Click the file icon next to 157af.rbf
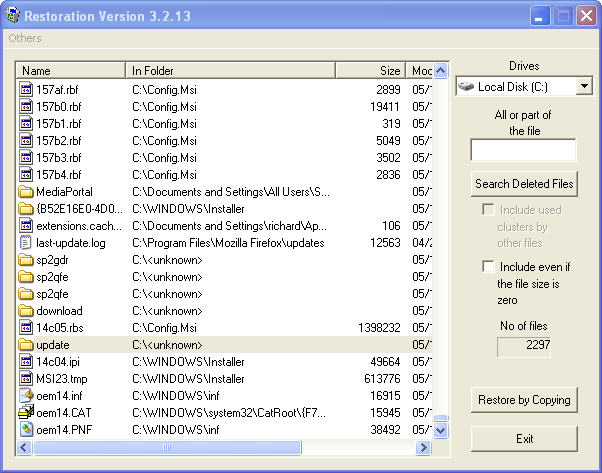 pos(27,89)
